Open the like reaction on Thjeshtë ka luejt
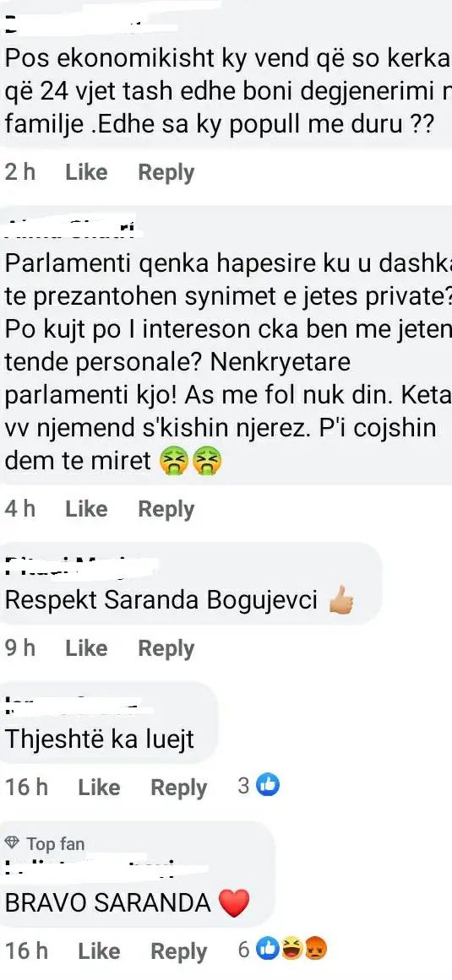452x980 pixels. (x=268, y=786)
